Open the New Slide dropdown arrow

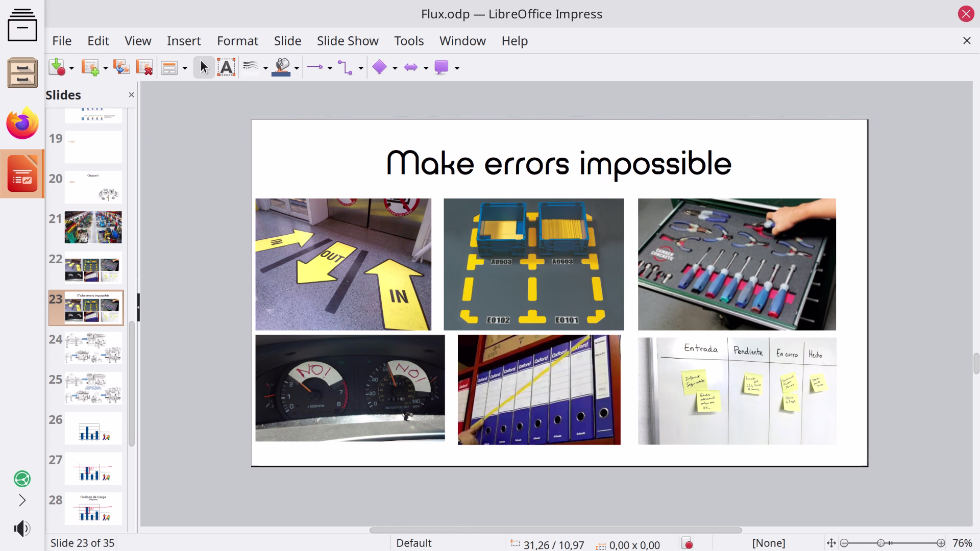tap(105, 68)
